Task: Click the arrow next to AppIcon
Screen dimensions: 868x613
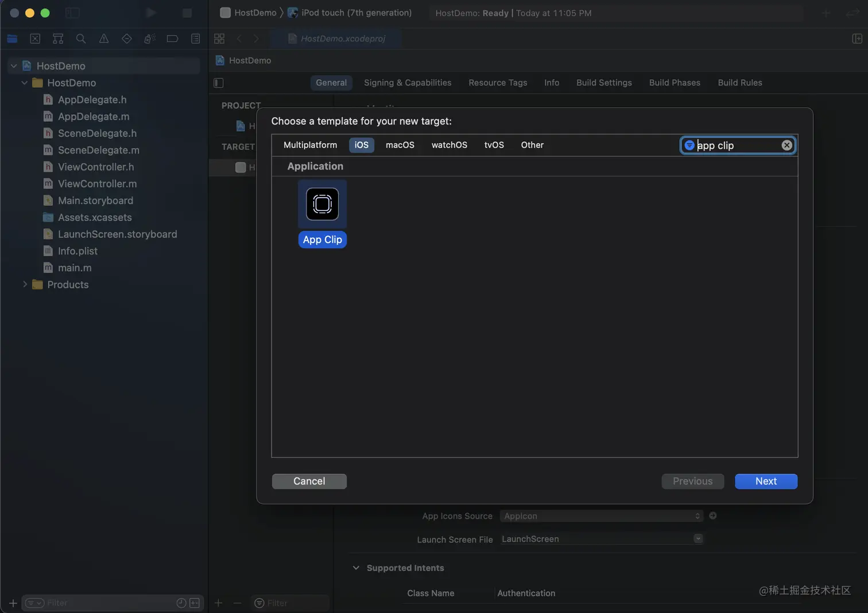Action: click(x=712, y=516)
